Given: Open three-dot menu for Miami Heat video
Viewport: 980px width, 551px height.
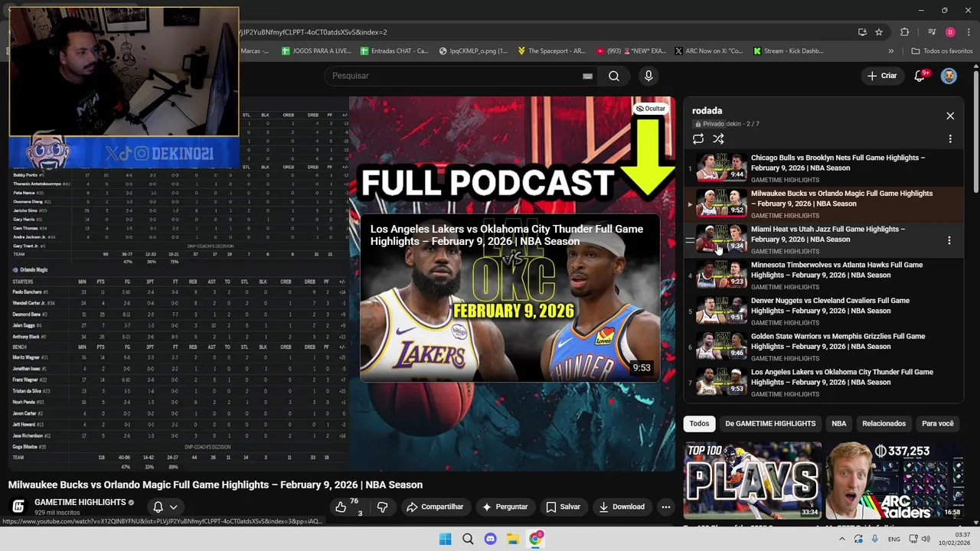Looking at the screenshot, I should (949, 240).
